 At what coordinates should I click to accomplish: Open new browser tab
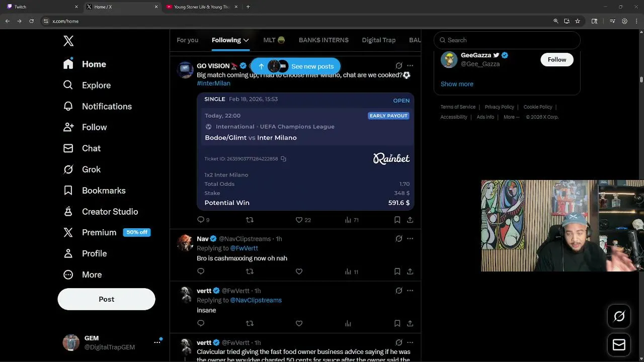(248, 7)
